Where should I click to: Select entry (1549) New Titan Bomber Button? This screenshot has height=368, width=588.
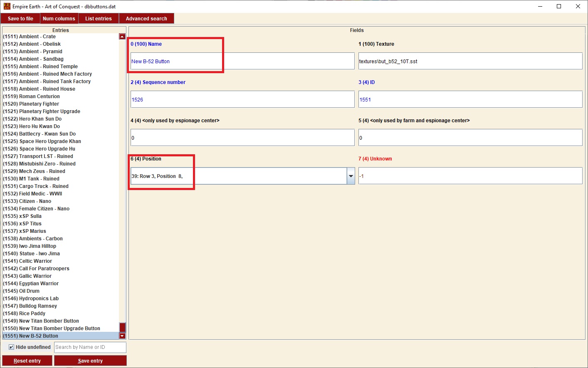[61, 321]
